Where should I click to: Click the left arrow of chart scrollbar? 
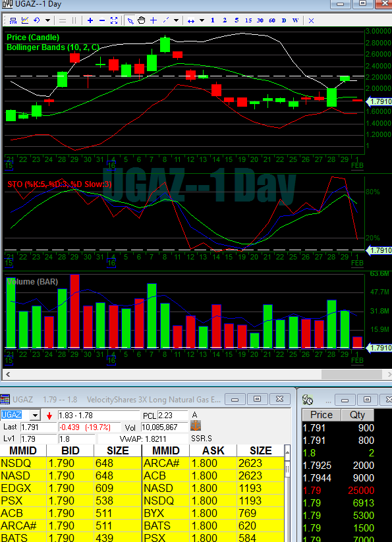(8, 374)
